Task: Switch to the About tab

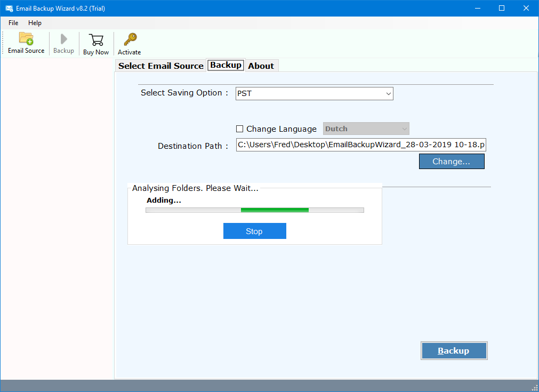Action: pos(261,66)
